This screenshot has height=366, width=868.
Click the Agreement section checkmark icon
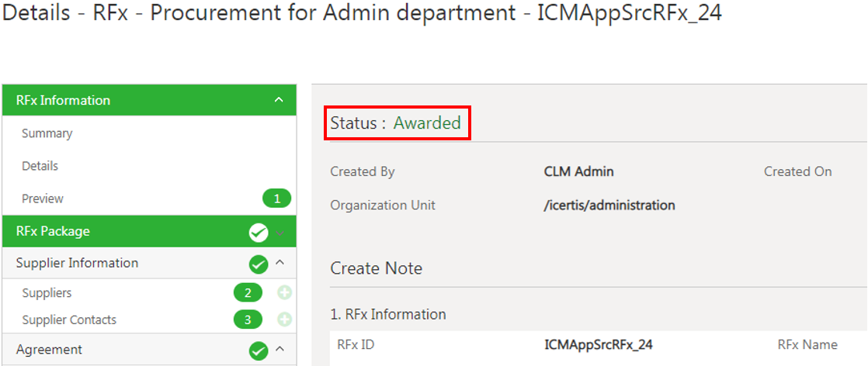[259, 350]
